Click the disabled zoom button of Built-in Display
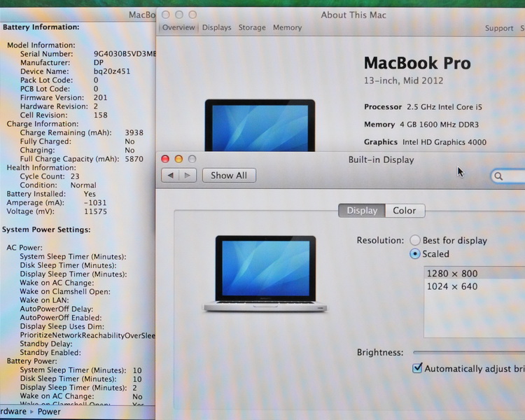Screen dimensions: 525x420 pyautogui.click(x=192, y=159)
